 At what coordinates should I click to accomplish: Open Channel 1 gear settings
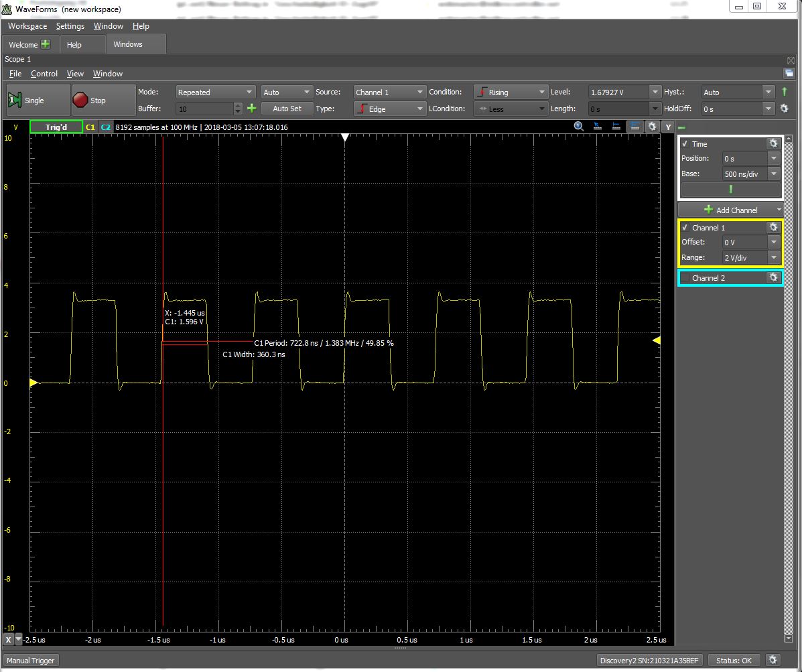point(773,227)
